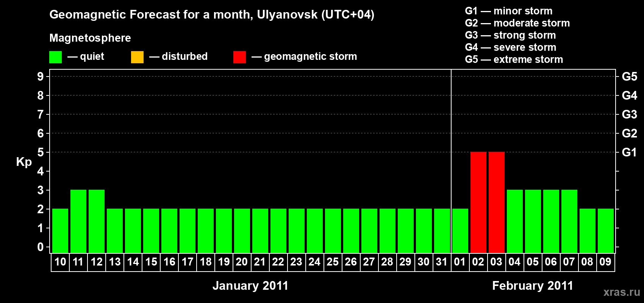
Task: Click the 'geomagnetic storm' legend label
Action: 310,56
